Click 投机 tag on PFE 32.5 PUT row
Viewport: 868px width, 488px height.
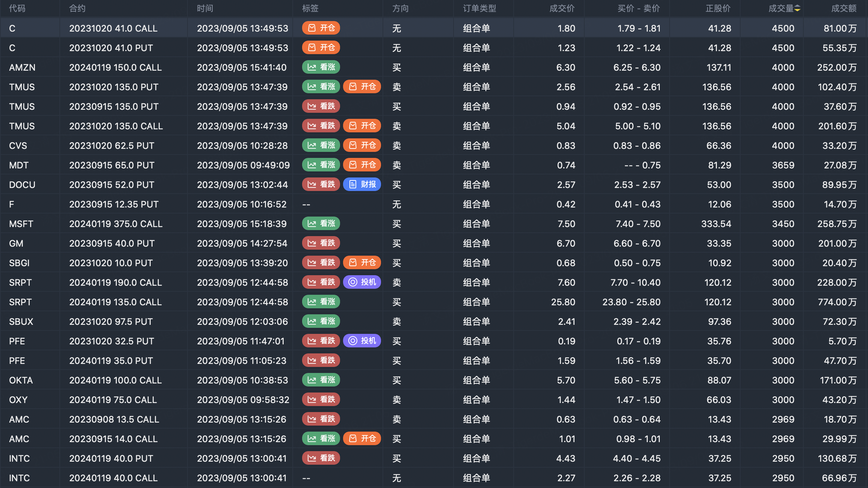pos(362,341)
